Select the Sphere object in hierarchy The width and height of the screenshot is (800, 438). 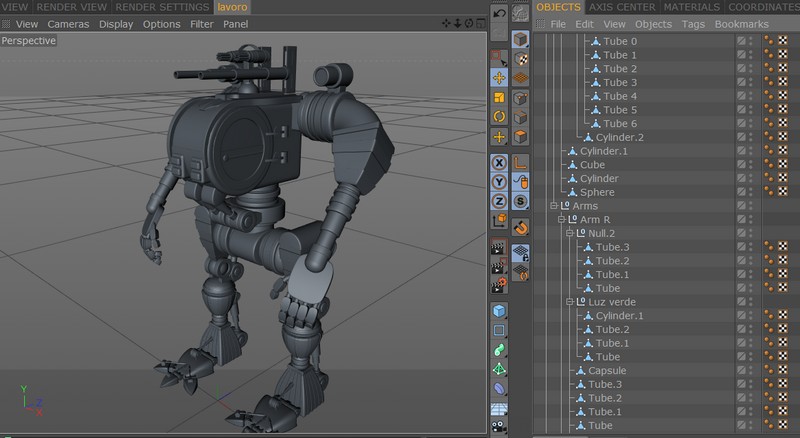(598, 192)
